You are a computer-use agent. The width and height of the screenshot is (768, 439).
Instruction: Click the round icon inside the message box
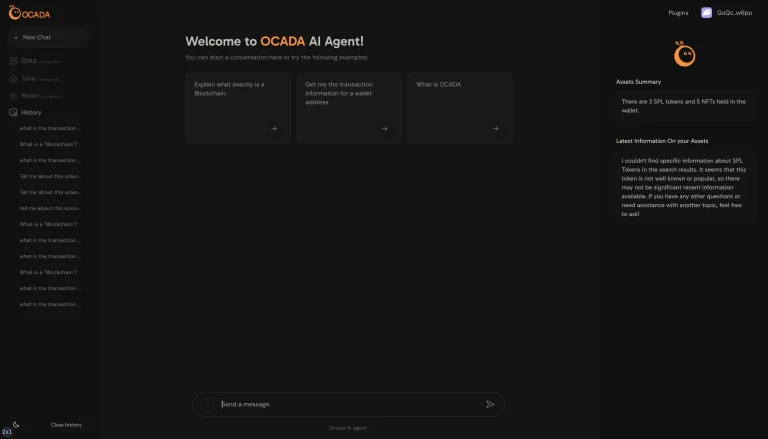208,404
